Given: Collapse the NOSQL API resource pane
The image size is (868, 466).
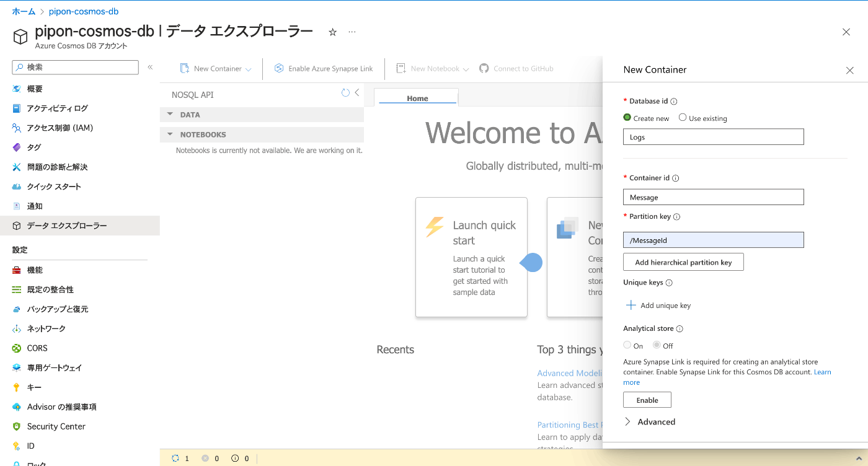Looking at the screenshot, I should point(357,93).
